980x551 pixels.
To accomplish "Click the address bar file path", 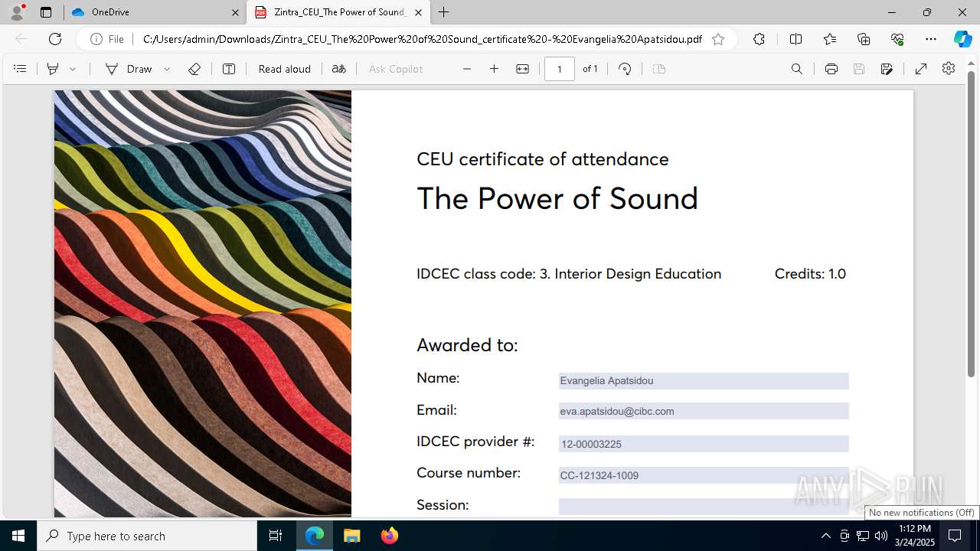I will (422, 39).
